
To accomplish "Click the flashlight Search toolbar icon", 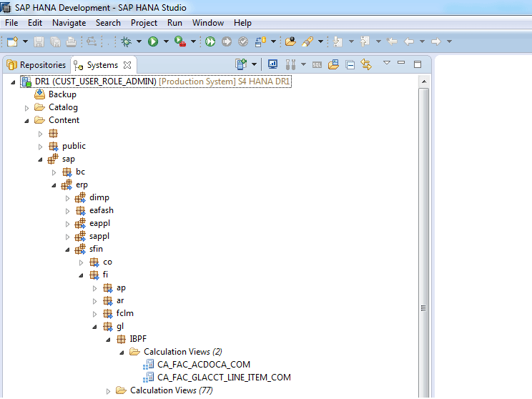I will coord(307,41).
